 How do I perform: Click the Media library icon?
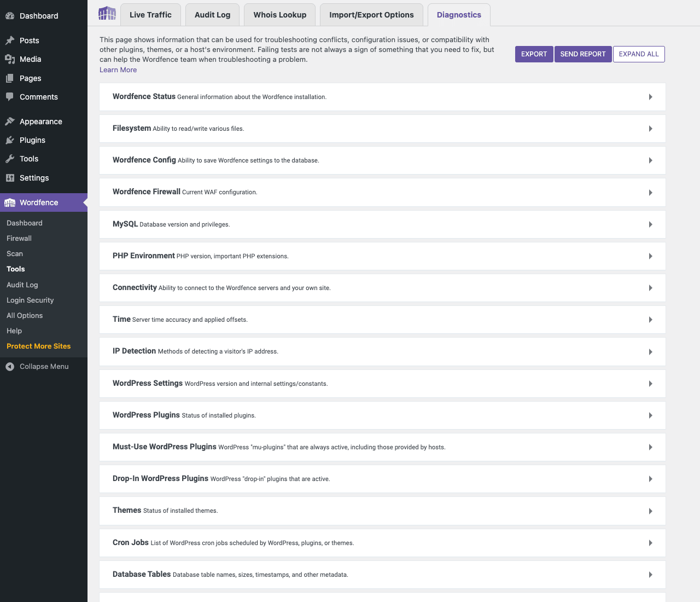(10, 59)
